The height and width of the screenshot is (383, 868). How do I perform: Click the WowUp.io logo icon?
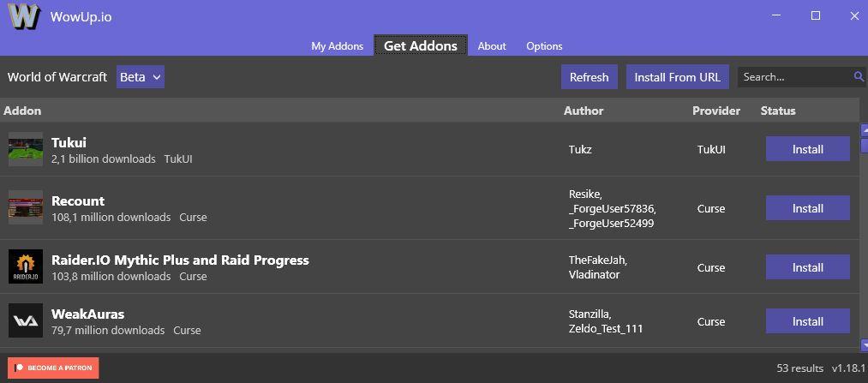tap(24, 16)
